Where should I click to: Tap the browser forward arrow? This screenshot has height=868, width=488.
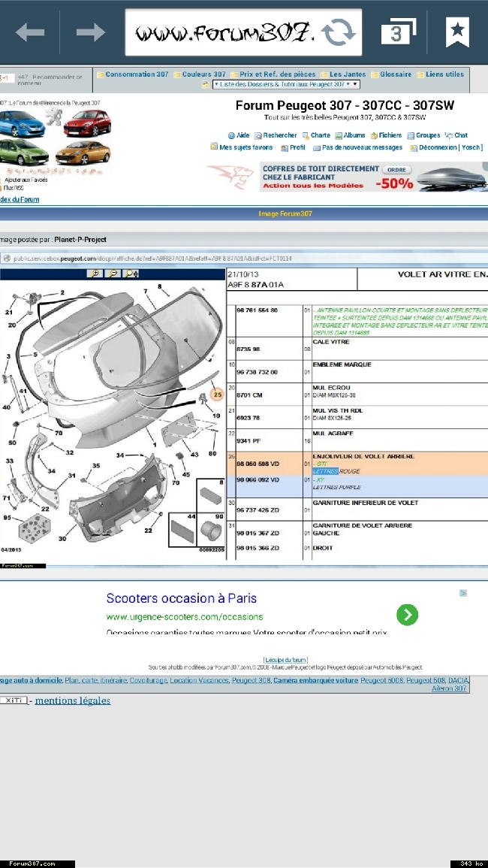pos(91,32)
